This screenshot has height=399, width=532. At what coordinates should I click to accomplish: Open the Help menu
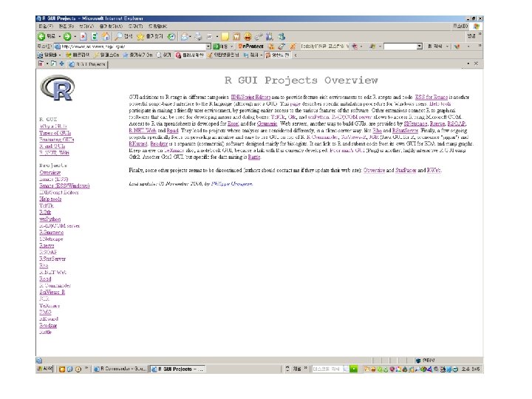(x=157, y=26)
